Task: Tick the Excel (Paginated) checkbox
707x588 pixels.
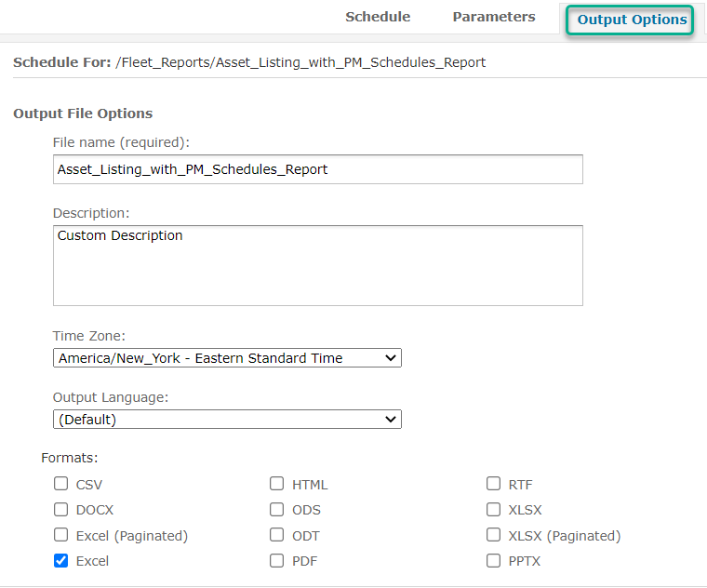Action: pyautogui.click(x=61, y=535)
